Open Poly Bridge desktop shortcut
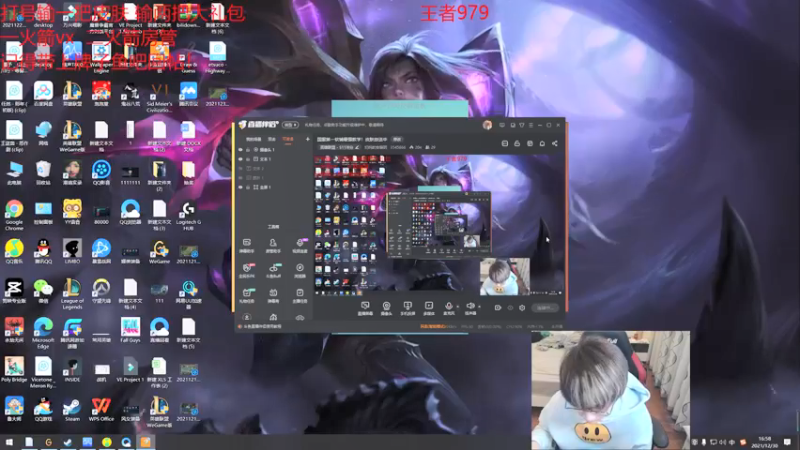 point(14,369)
